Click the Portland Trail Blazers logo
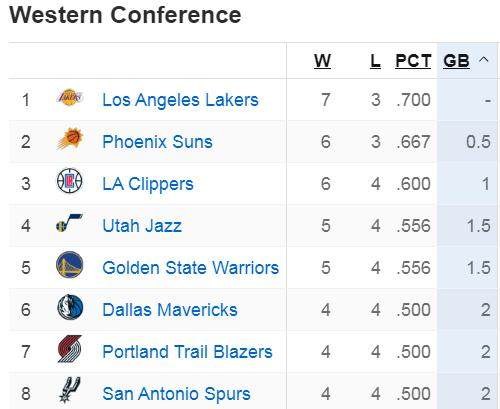Viewport: 500px width, 409px height. coord(69,349)
